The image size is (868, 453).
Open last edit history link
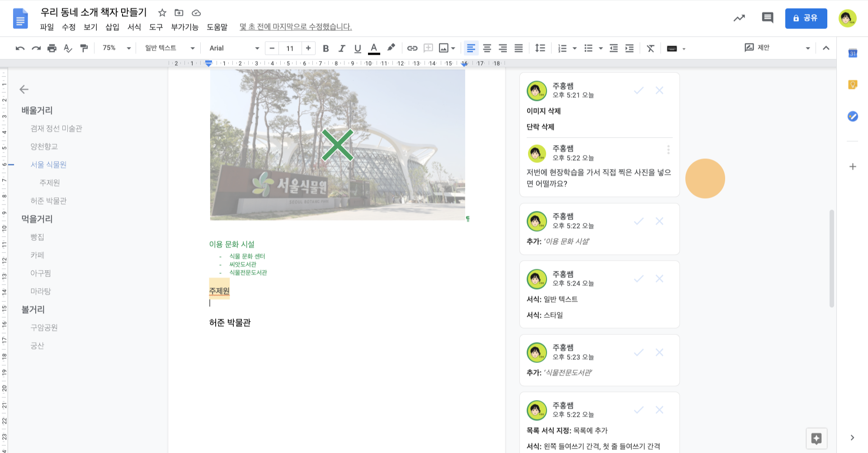pyautogui.click(x=296, y=27)
